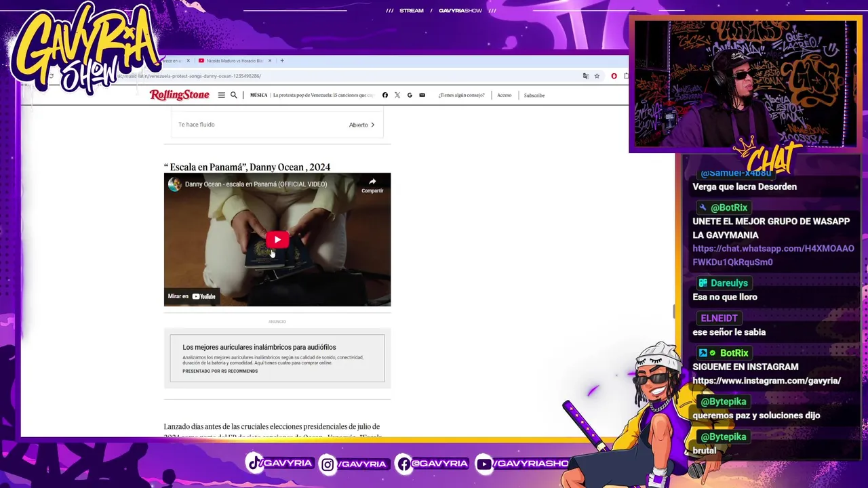Viewport: 868px width, 488px height.
Task: Play the Danny Ocean YouTube video
Action: 277,239
